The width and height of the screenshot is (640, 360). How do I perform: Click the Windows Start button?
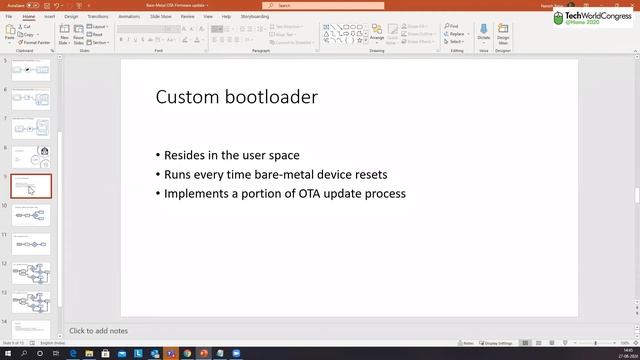point(8,353)
